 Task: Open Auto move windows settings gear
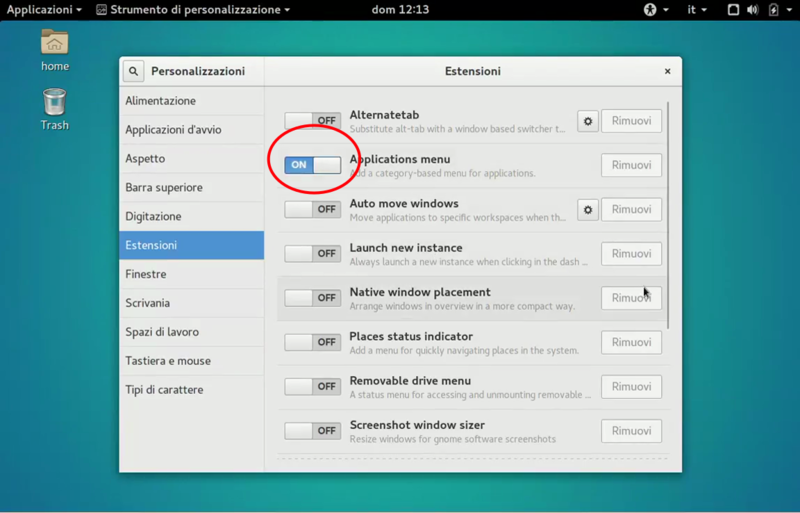click(588, 210)
